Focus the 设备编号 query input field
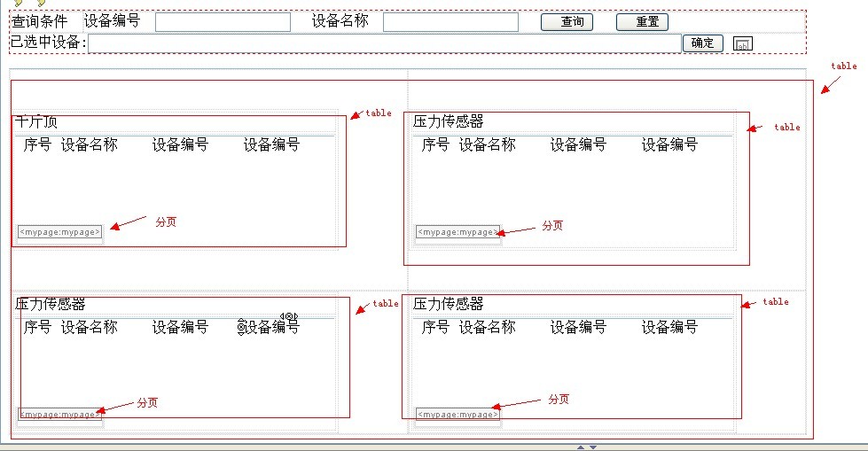Viewport: 868px width, 451px height. pyautogui.click(x=223, y=22)
